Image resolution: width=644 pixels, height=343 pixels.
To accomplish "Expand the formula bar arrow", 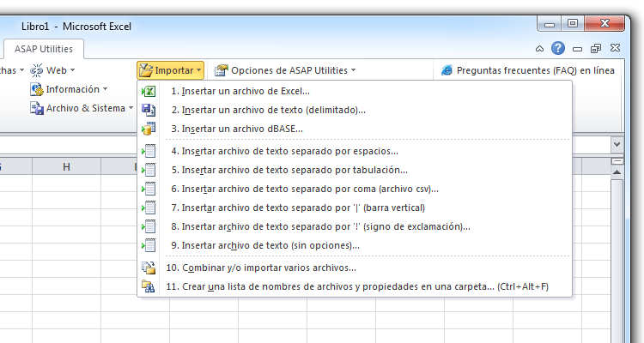I will tap(617, 144).
